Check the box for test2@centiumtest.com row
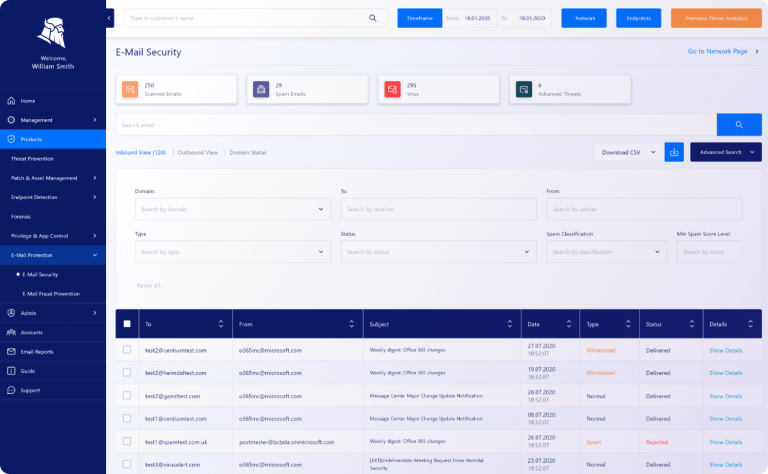Viewport: 768px width, 474px height. 126,350
